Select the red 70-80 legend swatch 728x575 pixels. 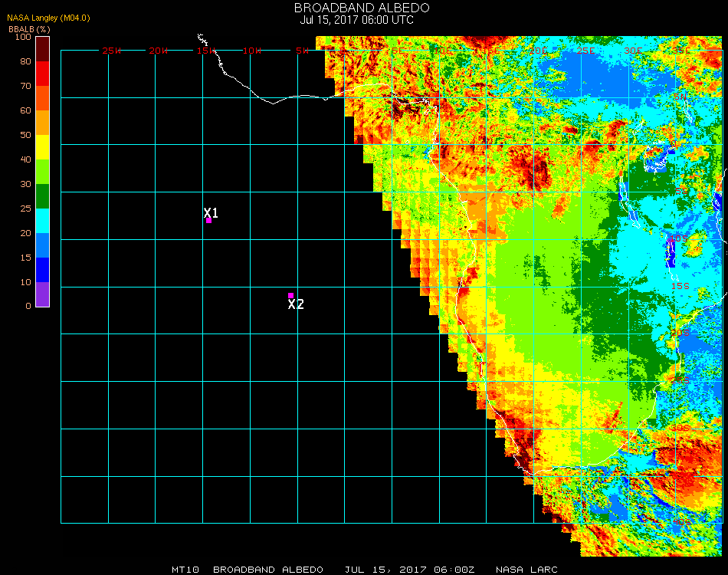tap(42, 74)
